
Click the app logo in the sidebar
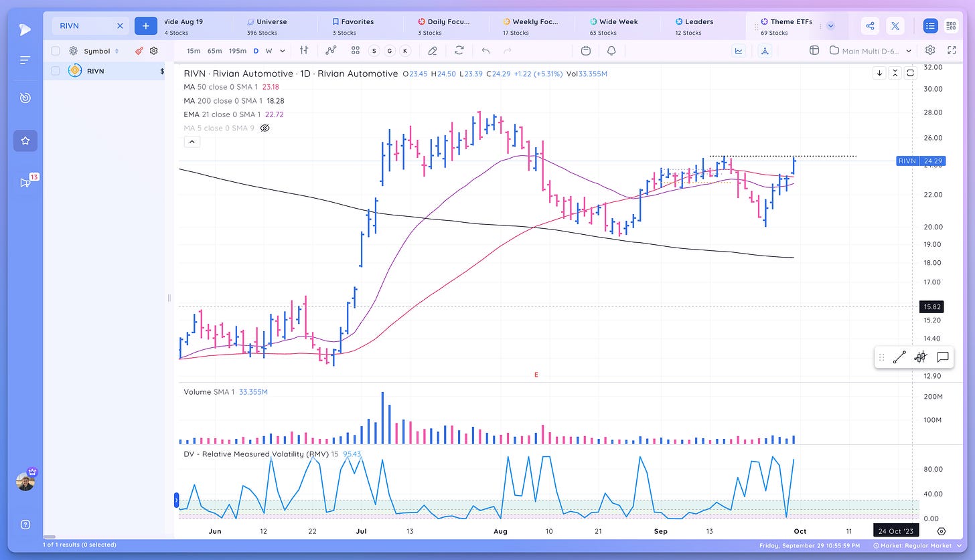24,29
